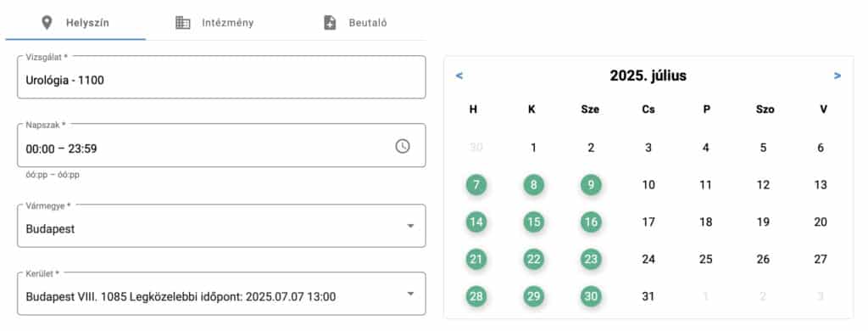Select available date July 15
The height and width of the screenshot is (331, 868).
pyautogui.click(x=534, y=222)
